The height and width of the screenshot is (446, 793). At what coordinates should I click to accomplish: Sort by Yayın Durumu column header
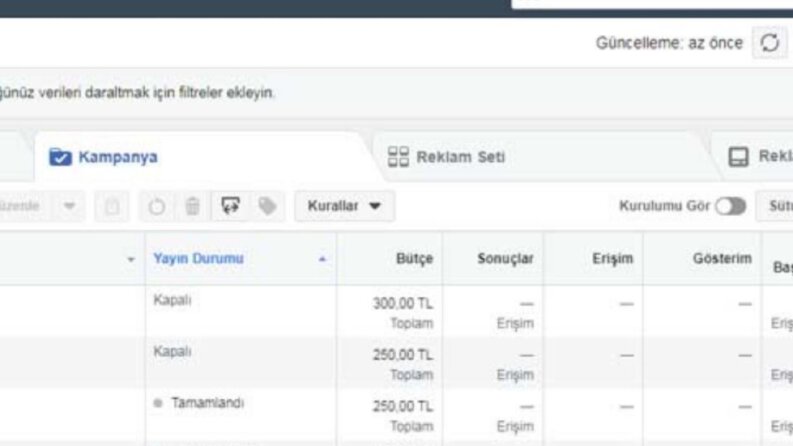click(241, 259)
